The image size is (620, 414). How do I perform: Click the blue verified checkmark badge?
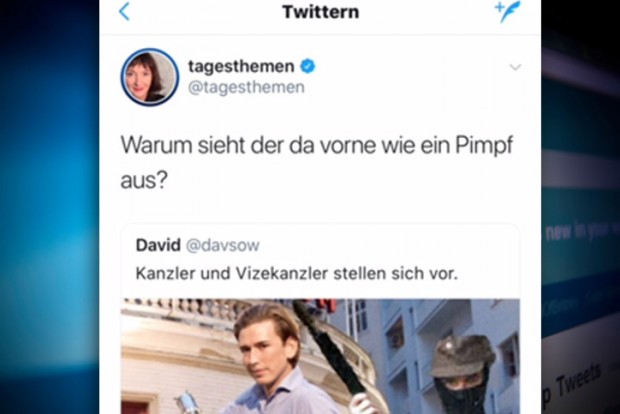[308, 66]
